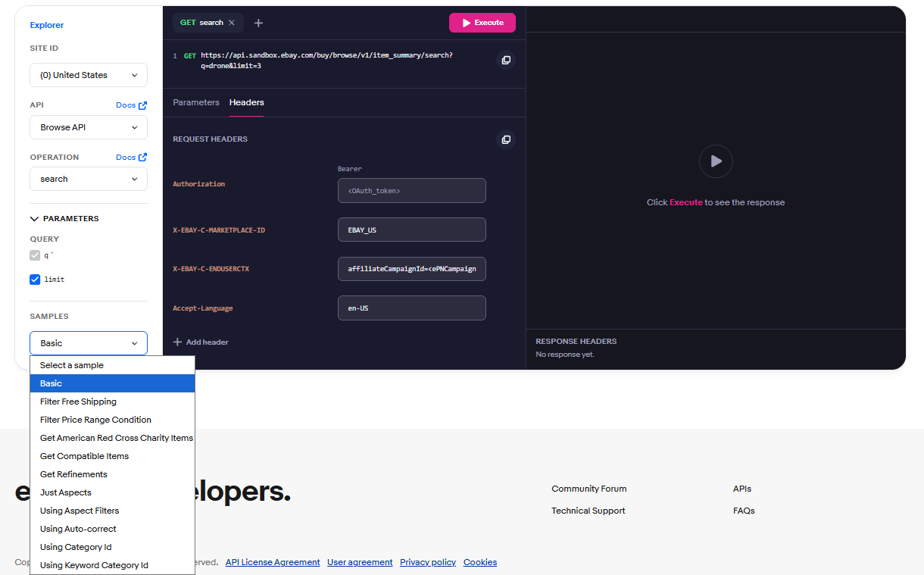Open the search operation dropdown
924x575 pixels.
click(x=89, y=179)
